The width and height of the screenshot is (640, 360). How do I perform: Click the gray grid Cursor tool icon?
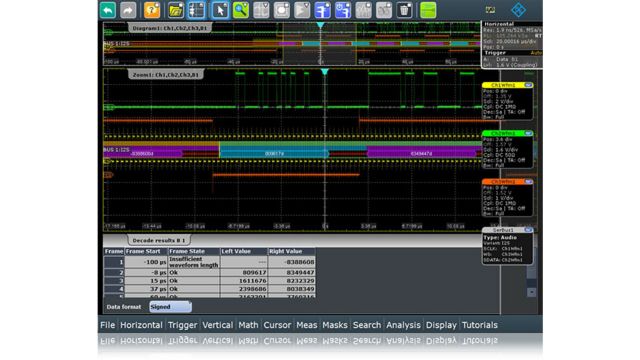(x=261, y=10)
